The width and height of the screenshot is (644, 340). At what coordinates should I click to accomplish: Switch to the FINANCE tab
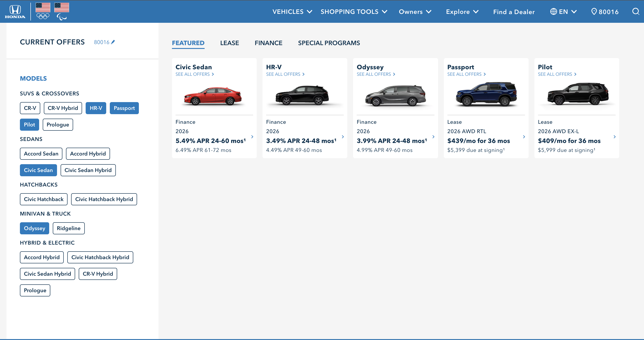(269, 43)
